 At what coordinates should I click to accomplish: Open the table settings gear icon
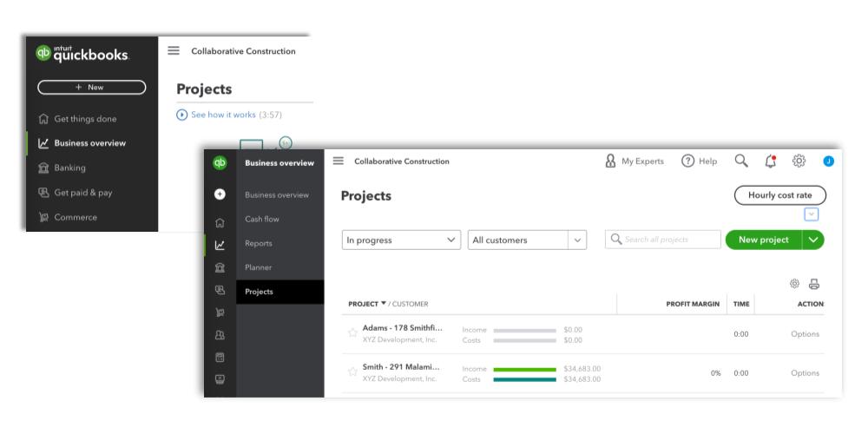[794, 284]
